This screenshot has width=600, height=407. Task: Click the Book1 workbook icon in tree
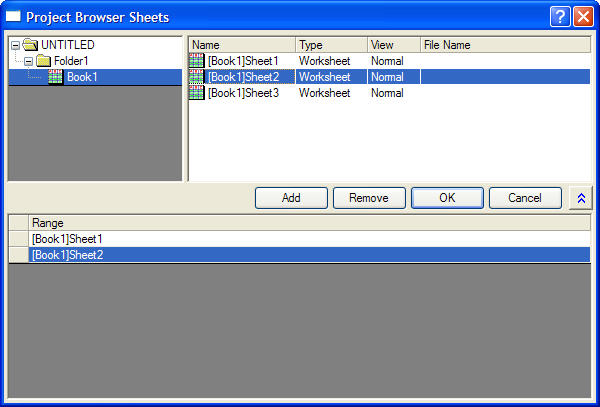tap(56, 77)
